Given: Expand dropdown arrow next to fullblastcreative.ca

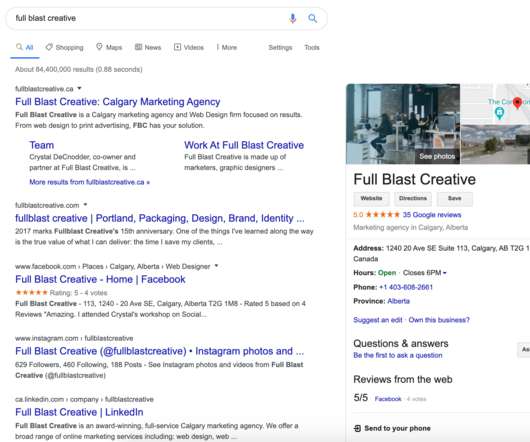Looking at the screenshot, I should [x=79, y=88].
